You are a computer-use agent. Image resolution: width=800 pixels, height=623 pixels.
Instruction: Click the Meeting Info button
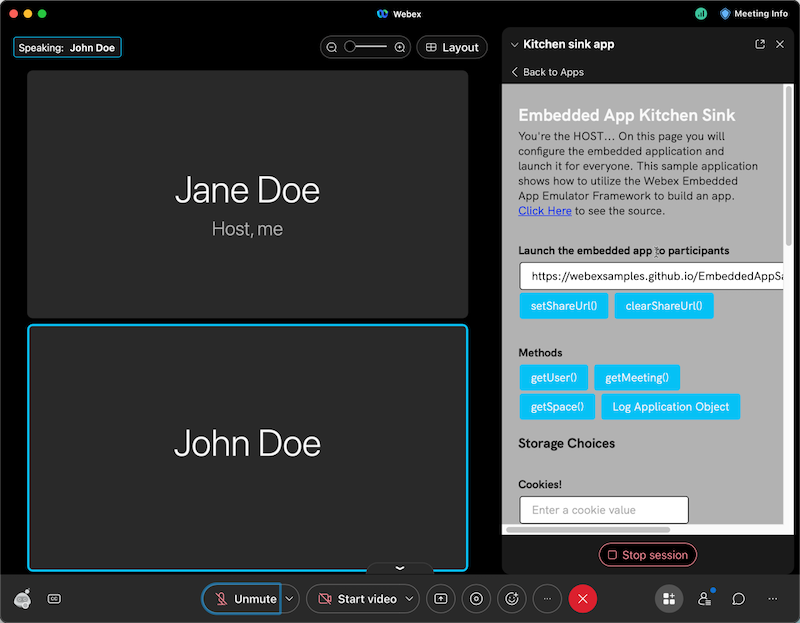coord(754,14)
